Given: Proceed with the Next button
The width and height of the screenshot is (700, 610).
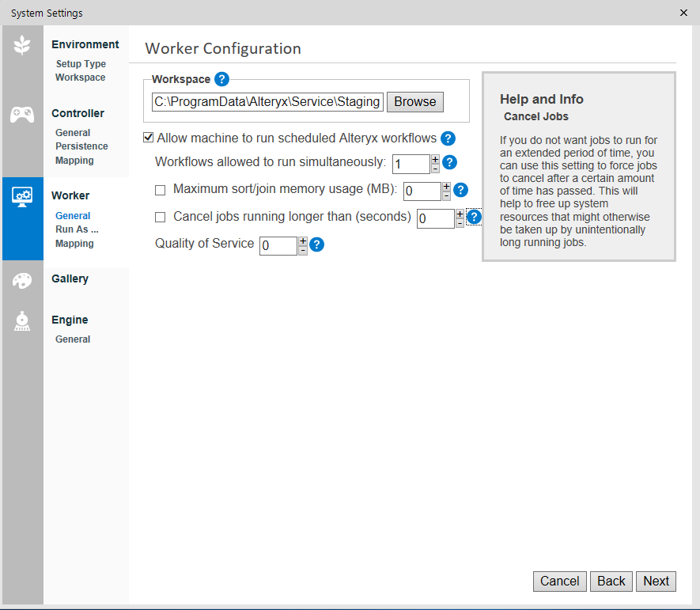Looking at the screenshot, I should point(656,581).
